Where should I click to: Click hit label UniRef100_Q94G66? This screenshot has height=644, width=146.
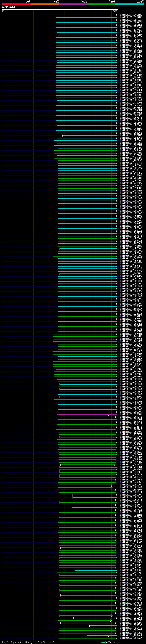[131, 138]
